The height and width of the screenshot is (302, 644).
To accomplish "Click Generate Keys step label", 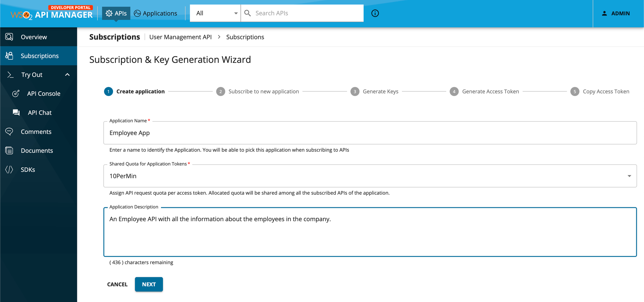I will [x=381, y=92].
